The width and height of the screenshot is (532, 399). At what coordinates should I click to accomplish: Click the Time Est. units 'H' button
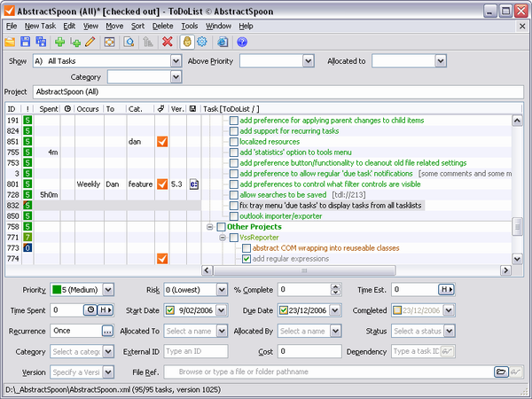[447, 289]
